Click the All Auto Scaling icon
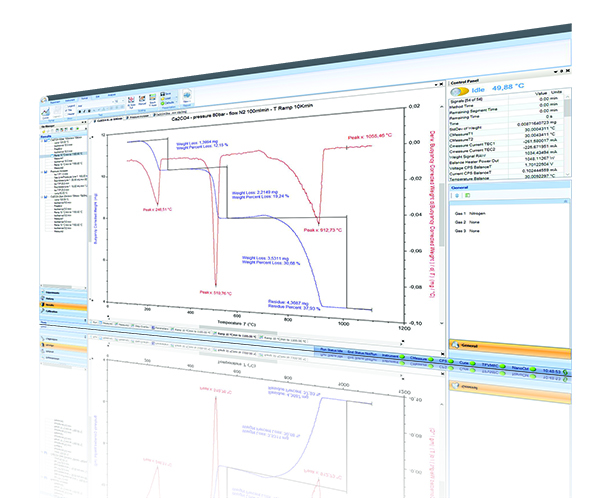The height and width of the screenshot is (498, 596). [131, 100]
